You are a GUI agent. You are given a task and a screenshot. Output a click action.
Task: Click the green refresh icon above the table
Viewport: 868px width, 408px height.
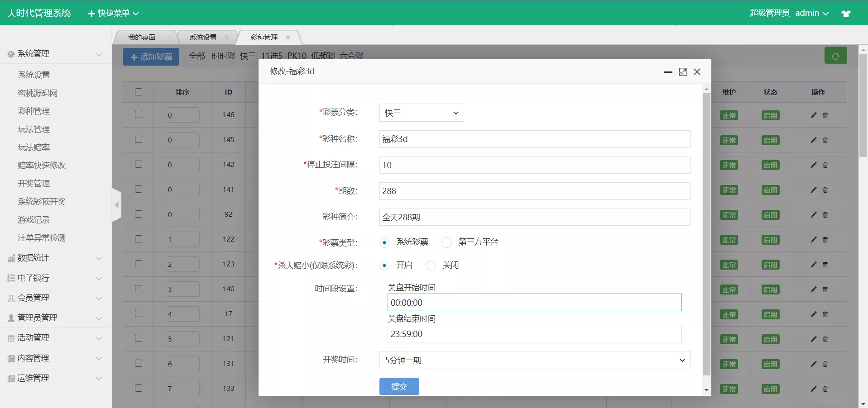(x=835, y=55)
